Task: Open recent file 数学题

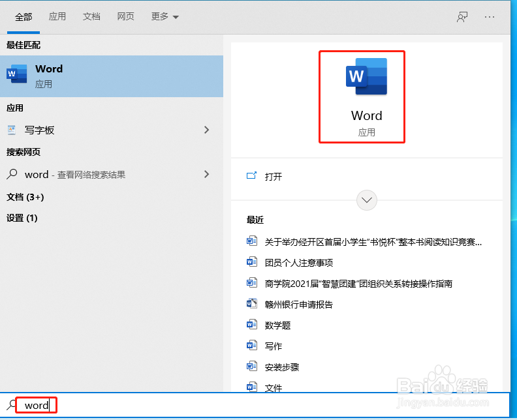Action: 277,325
